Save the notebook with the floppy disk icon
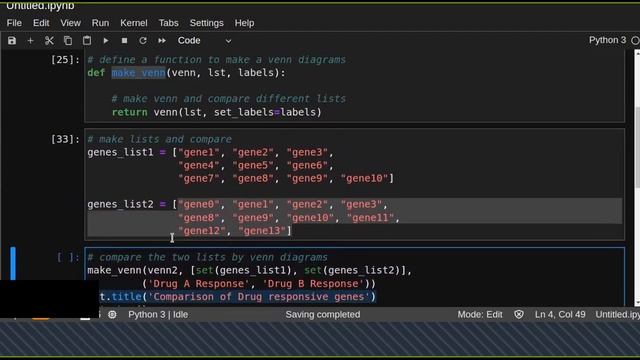Image resolution: width=640 pixels, height=360 pixels. pyautogui.click(x=12, y=40)
